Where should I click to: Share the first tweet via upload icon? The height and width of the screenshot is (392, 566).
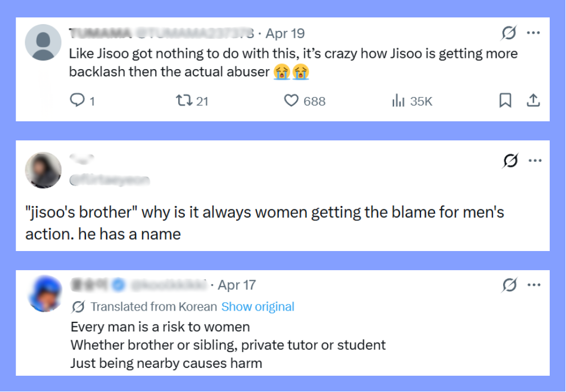pos(533,101)
